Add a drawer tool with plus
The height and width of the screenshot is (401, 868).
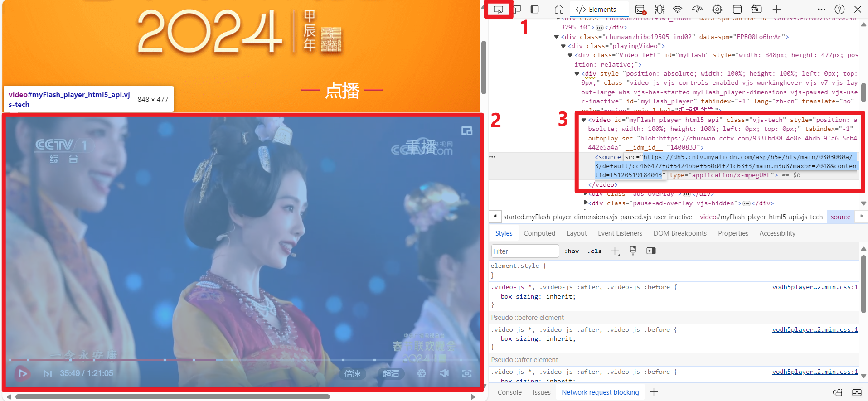pos(654,392)
